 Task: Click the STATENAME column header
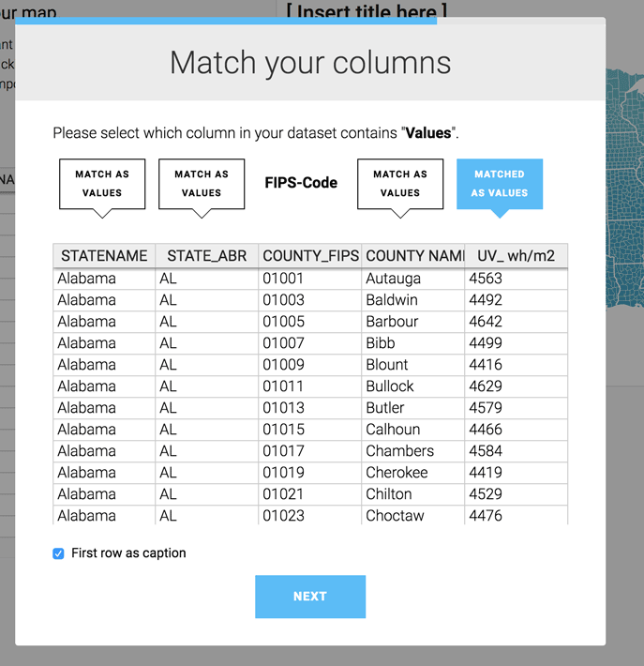pyautogui.click(x=104, y=256)
